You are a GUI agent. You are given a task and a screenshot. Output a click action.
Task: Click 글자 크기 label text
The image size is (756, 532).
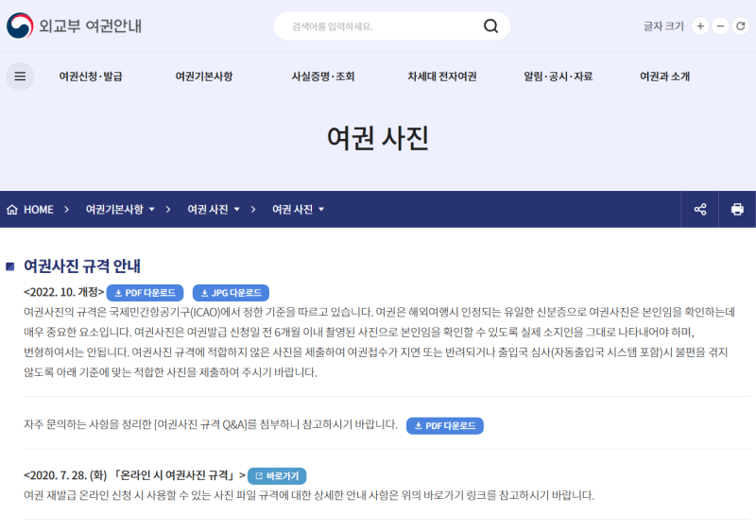[663, 26]
